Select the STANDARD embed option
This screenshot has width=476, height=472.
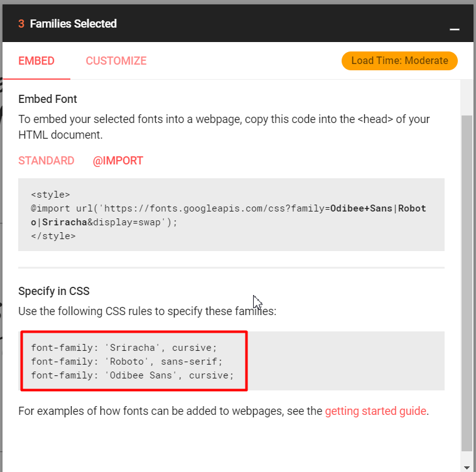point(46,161)
